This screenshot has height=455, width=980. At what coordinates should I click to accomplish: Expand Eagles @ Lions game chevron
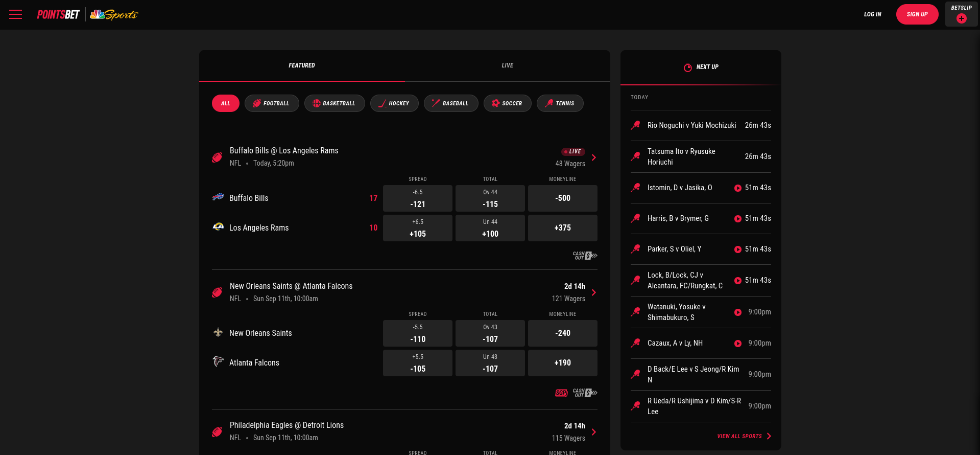point(593,432)
